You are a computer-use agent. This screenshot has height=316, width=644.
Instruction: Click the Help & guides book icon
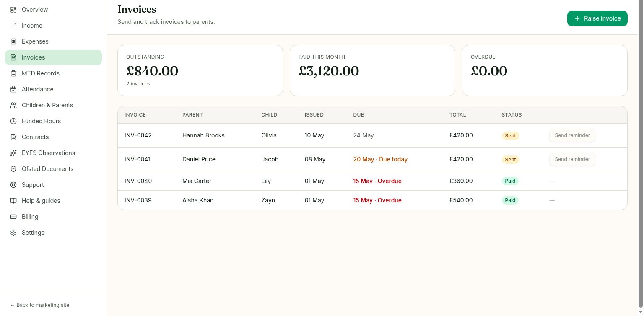[13, 201]
